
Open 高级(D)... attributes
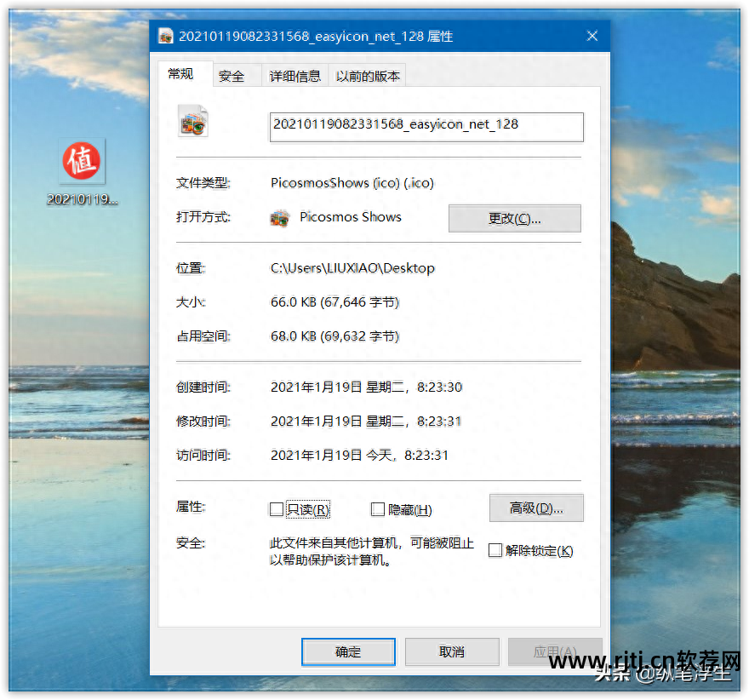pyautogui.click(x=536, y=508)
